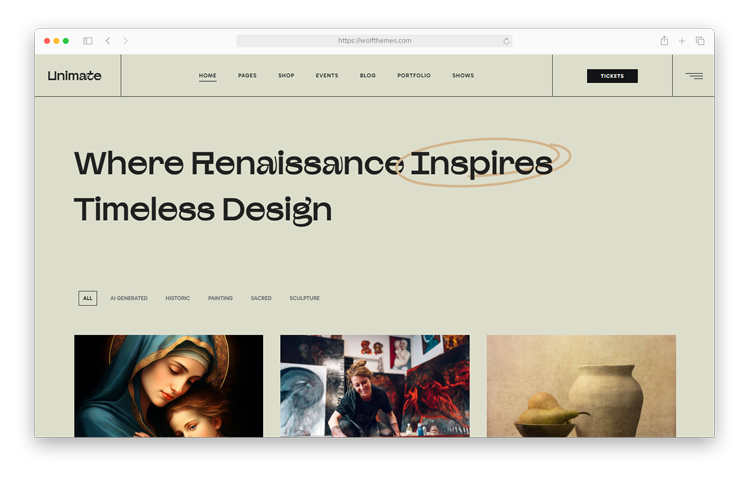This screenshot has width=750, height=477.
Task: Click the Timeless Design heading text
Action: click(x=203, y=210)
